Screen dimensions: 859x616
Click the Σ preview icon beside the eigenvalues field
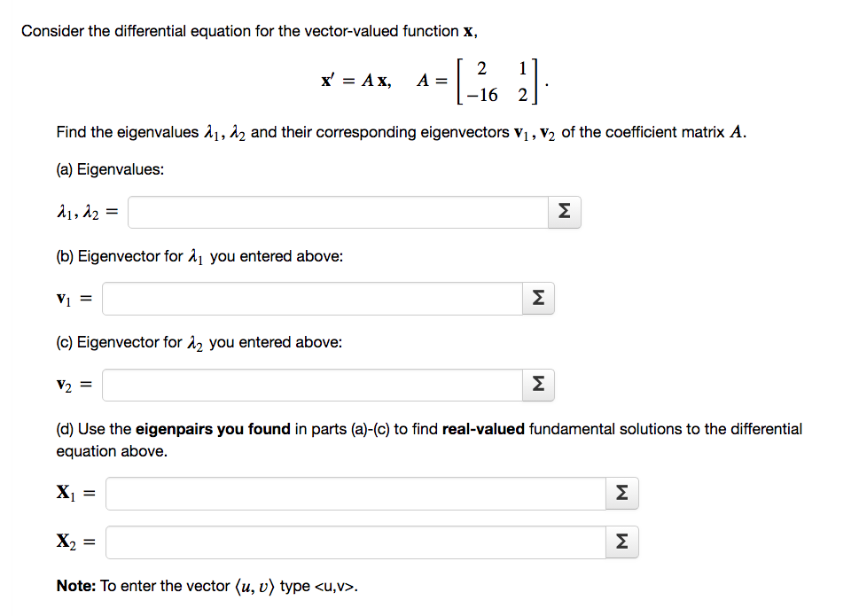pyautogui.click(x=564, y=212)
